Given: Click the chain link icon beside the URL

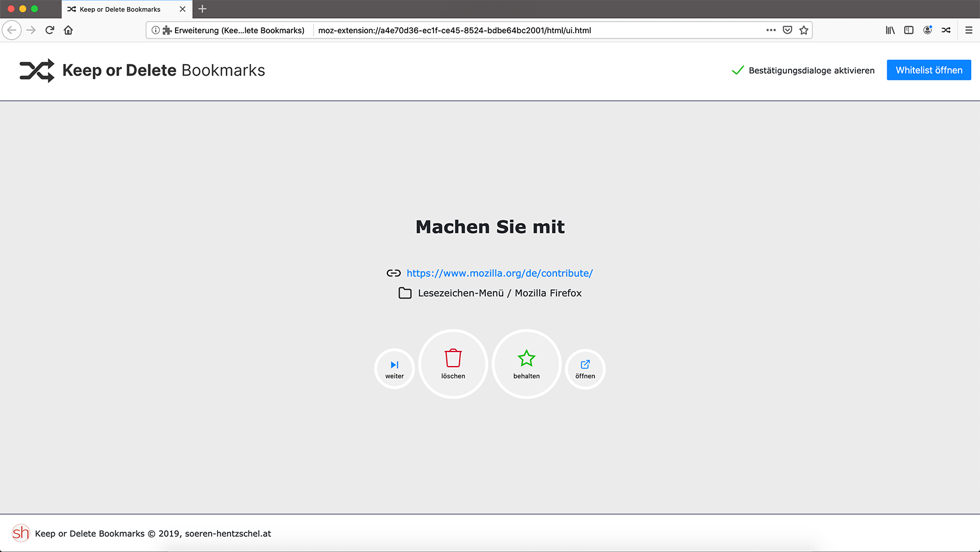Looking at the screenshot, I should 394,273.
